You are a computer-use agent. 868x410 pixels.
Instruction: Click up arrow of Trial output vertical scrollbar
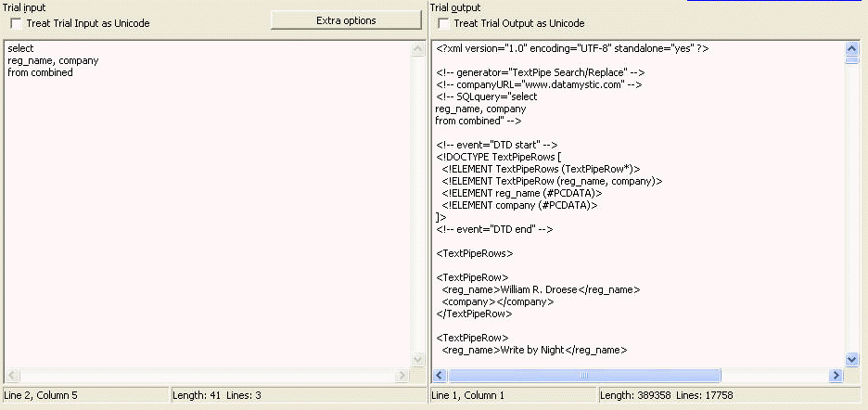tap(852, 47)
